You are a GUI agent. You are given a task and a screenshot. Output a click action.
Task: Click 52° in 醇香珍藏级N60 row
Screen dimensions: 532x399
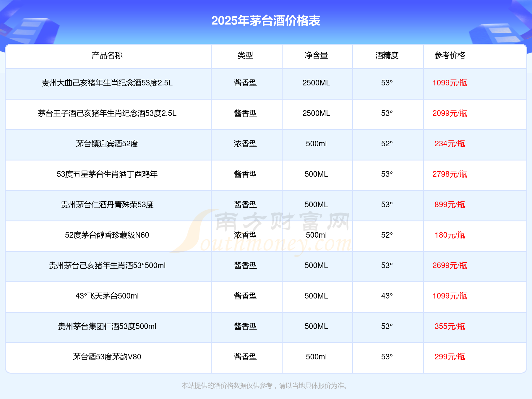[387, 235]
